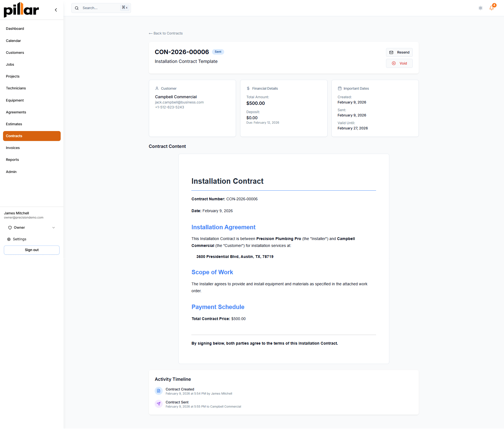Viewport: 504px width, 429px height.
Task: Click the search magnifier icon
Action: pos(77,8)
